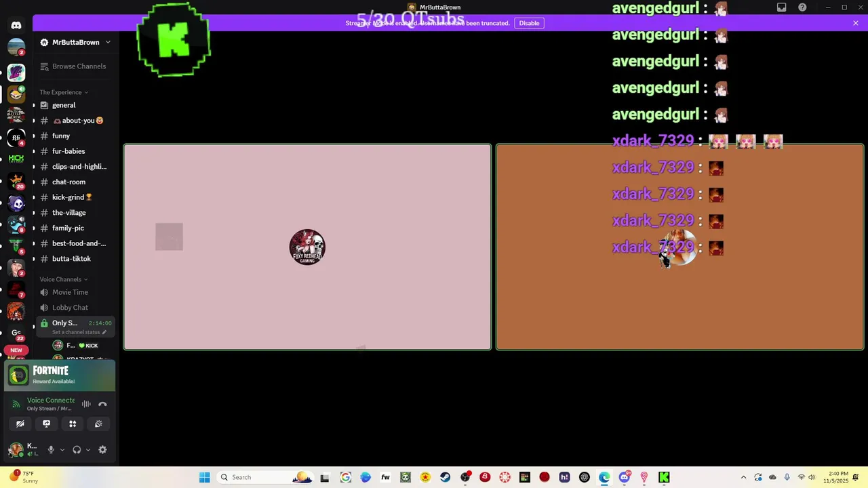Screen dimensions: 868x488
Task: Open the Gs server with 22 notifications
Action: pos(16,333)
